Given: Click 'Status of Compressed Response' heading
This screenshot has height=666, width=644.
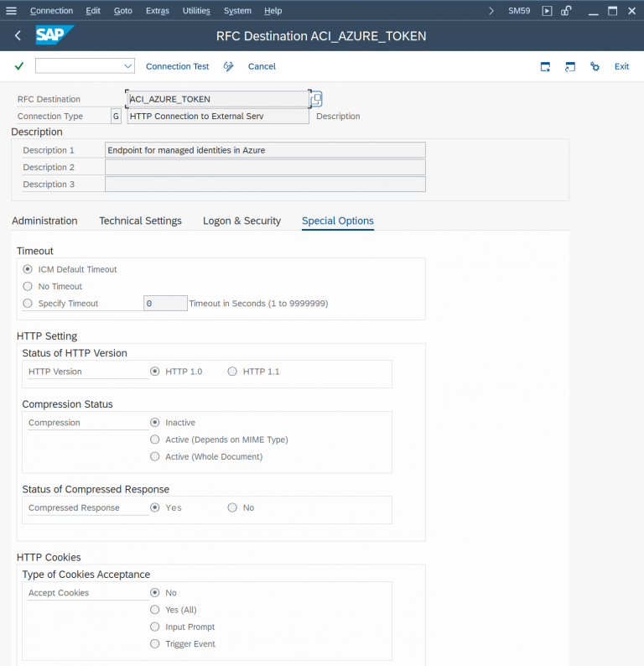Looking at the screenshot, I should [x=96, y=489].
